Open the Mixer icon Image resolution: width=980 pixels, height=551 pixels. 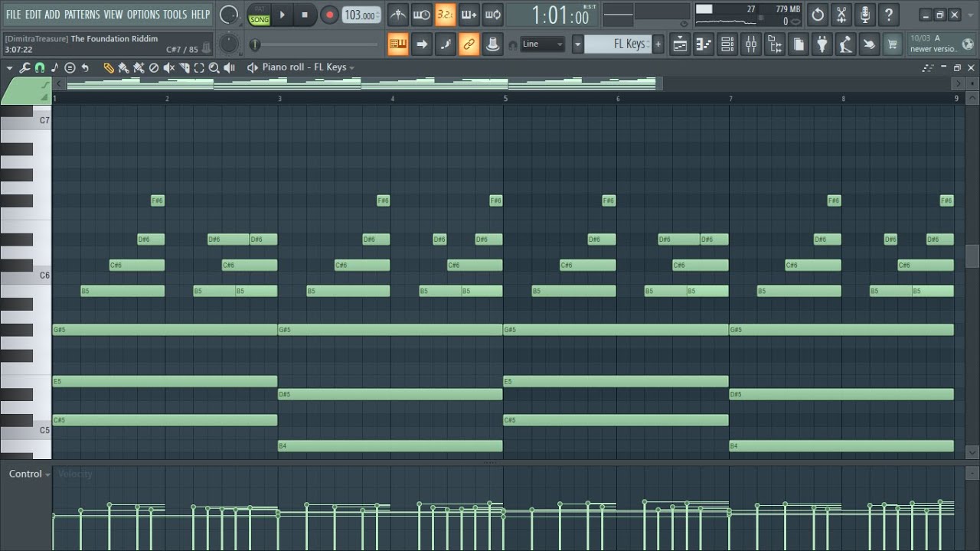coord(751,44)
